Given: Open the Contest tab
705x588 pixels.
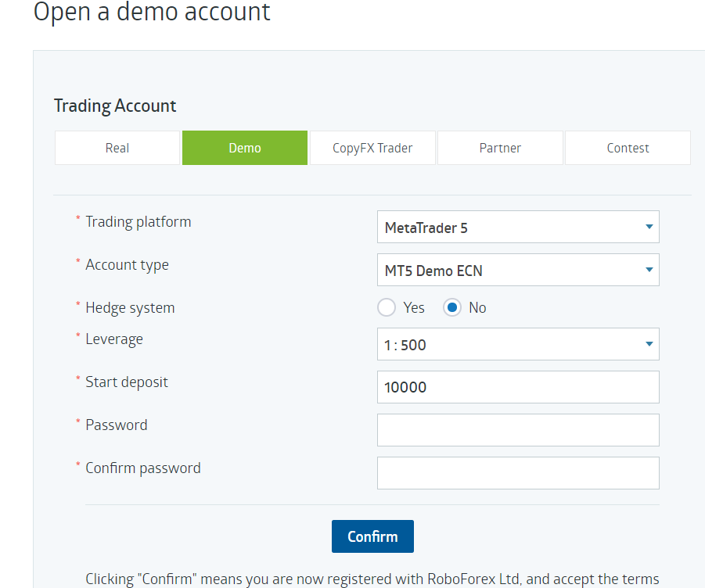Looking at the screenshot, I should [628, 148].
